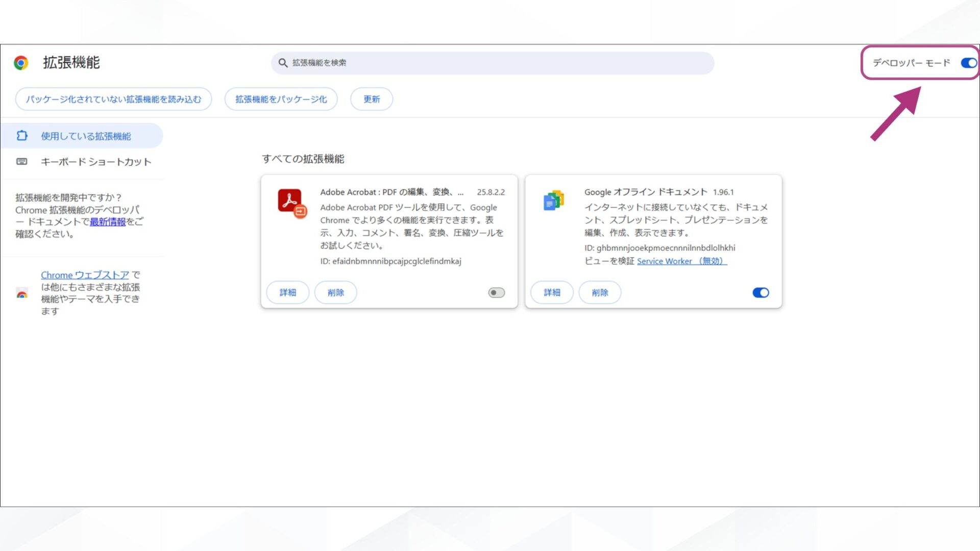Click 削除 on Google オフライン ドキュメント
The width and height of the screenshot is (980, 551).
[x=600, y=292]
